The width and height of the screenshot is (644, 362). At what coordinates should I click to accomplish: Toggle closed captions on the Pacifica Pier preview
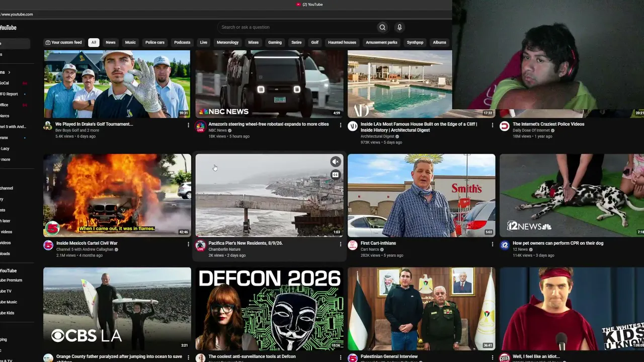tap(336, 175)
